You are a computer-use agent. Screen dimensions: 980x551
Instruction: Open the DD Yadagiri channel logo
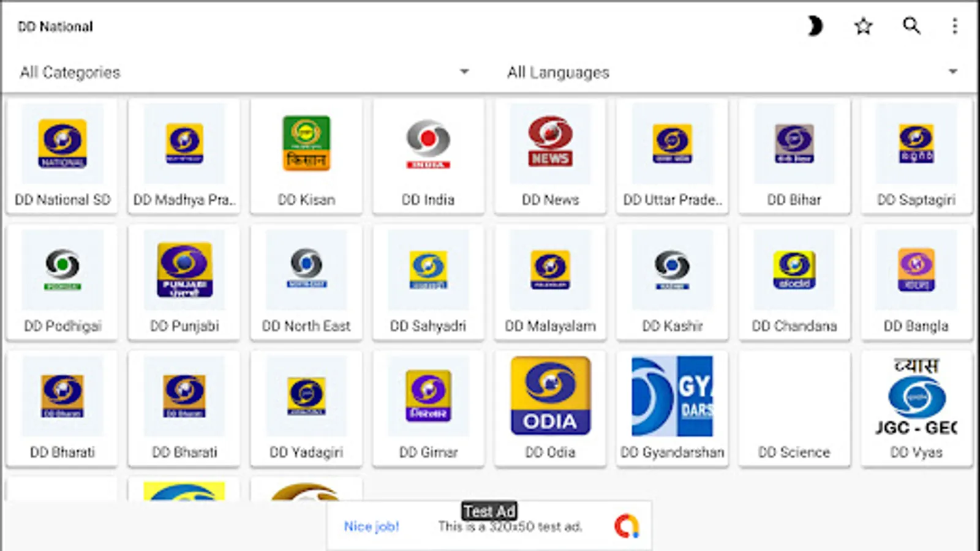coord(306,396)
